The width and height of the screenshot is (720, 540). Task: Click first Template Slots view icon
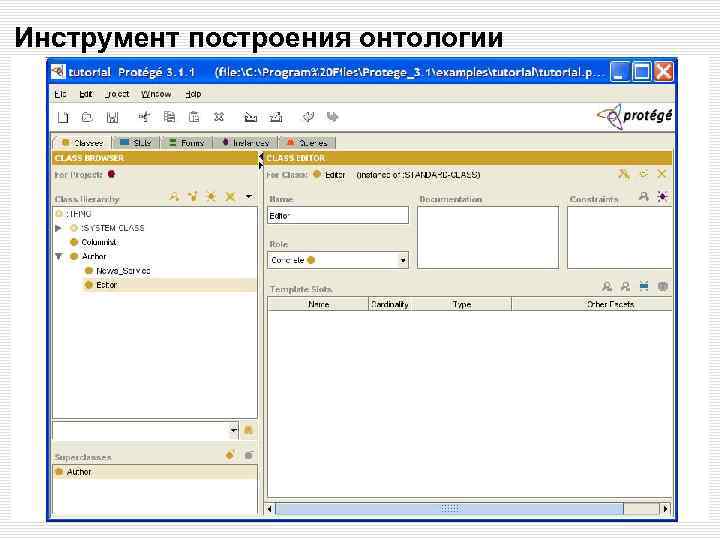(607, 287)
